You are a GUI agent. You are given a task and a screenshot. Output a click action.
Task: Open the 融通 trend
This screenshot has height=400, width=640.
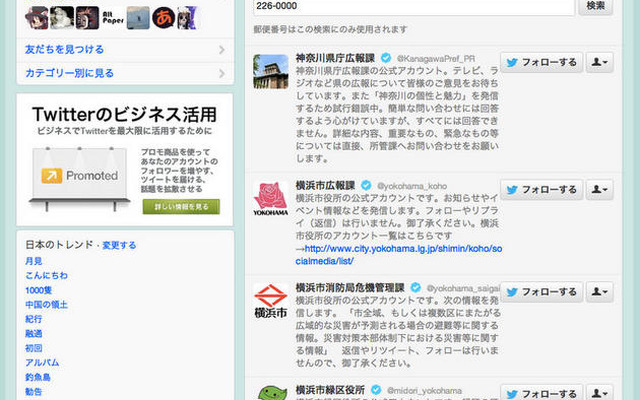point(33,334)
